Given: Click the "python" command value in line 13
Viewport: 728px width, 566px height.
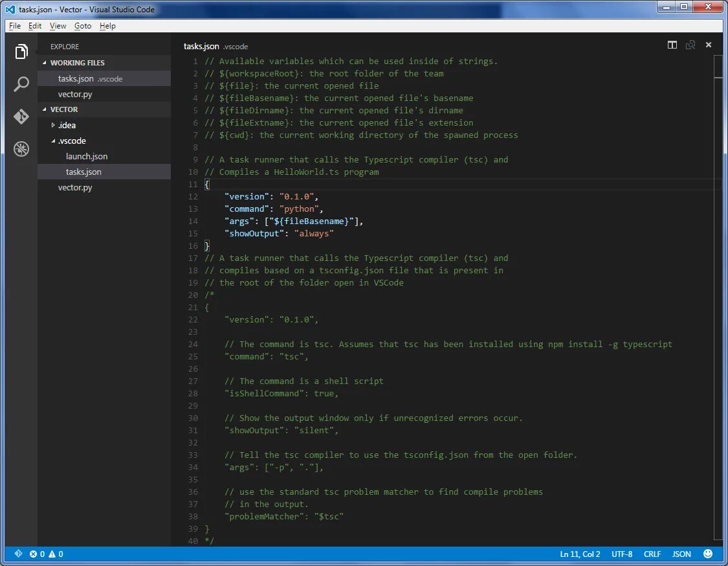Looking at the screenshot, I should 299,209.
